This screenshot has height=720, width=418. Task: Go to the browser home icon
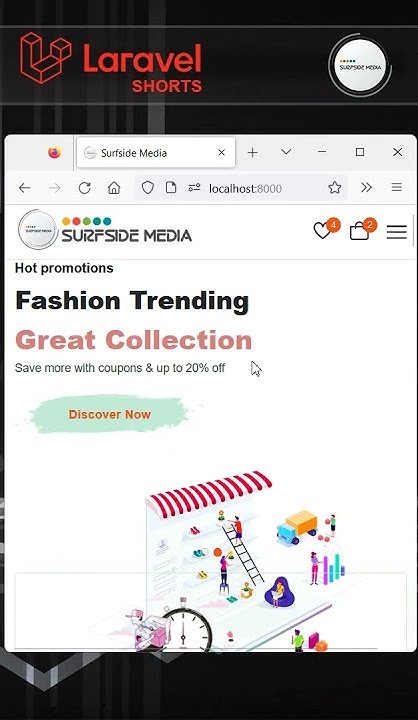[114, 187]
